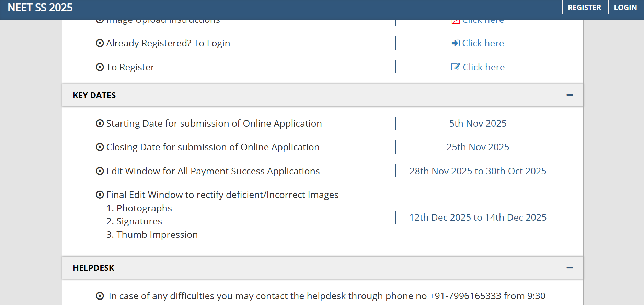Open REGISTER from the top navigation
Screen dimensions: 644x305
(584, 8)
